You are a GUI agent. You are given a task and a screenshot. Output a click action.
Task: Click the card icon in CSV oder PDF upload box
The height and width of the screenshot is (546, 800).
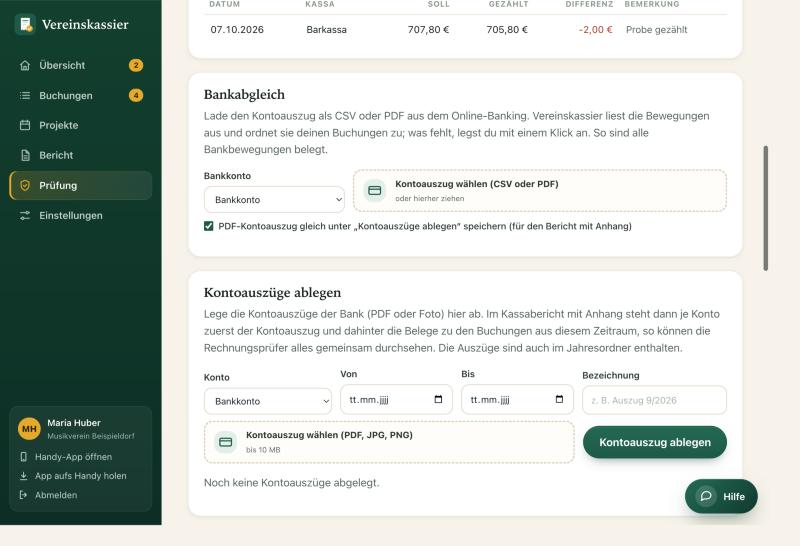pyautogui.click(x=374, y=190)
